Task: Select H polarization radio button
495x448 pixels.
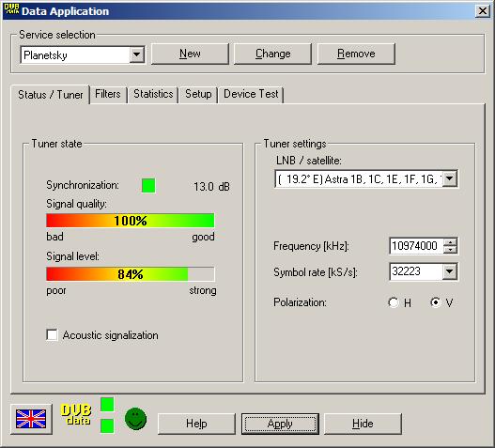Action: pyautogui.click(x=394, y=302)
